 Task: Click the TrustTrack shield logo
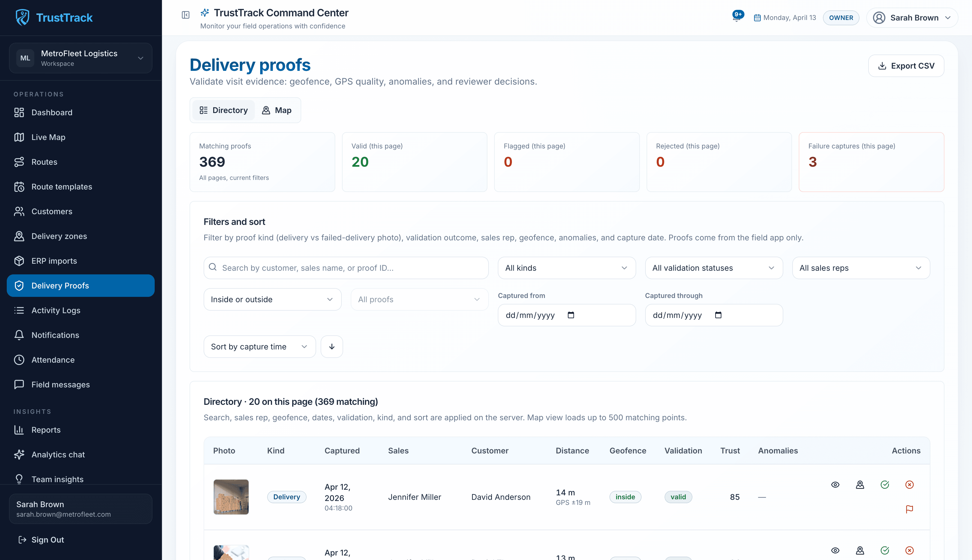(x=22, y=17)
